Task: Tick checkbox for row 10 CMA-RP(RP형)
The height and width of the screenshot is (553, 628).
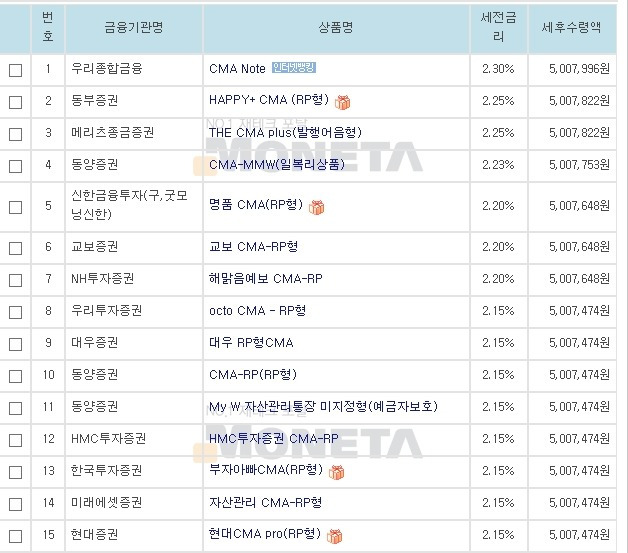Action: click(x=15, y=376)
